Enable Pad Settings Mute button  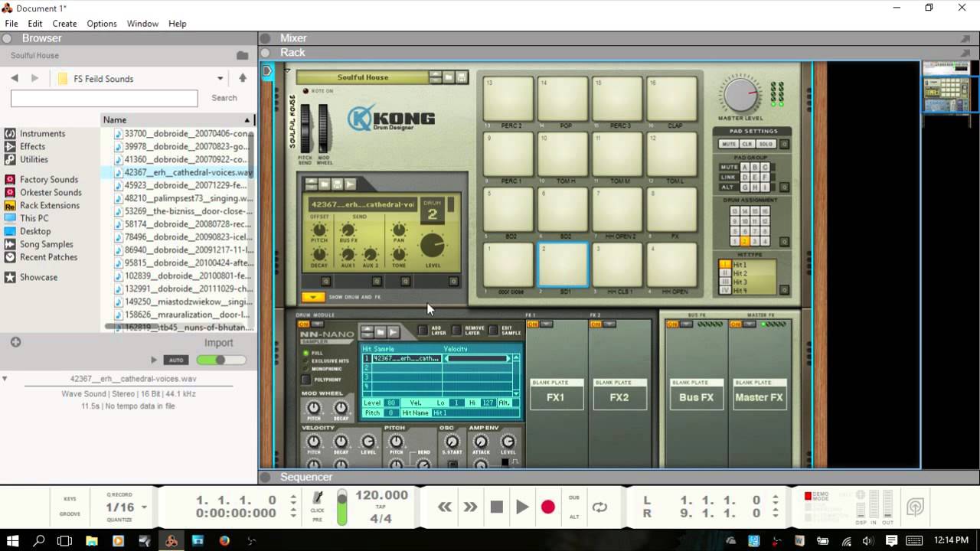pyautogui.click(x=729, y=144)
